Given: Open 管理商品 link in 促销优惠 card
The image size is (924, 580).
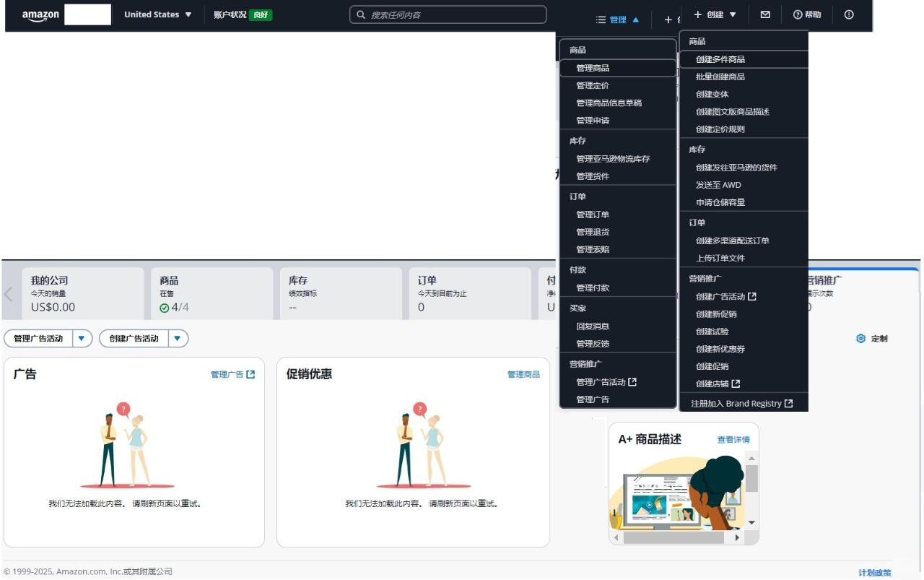Looking at the screenshot, I should coord(523,374).
